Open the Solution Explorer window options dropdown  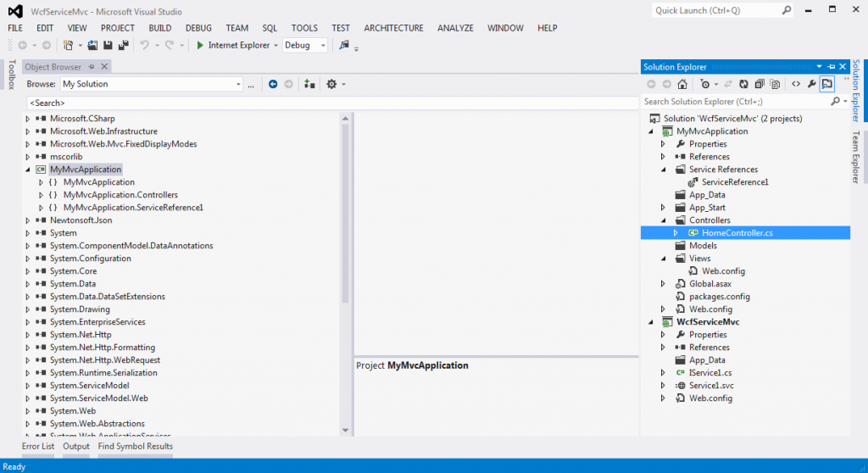pyautogui.click(x=819, y=67)
